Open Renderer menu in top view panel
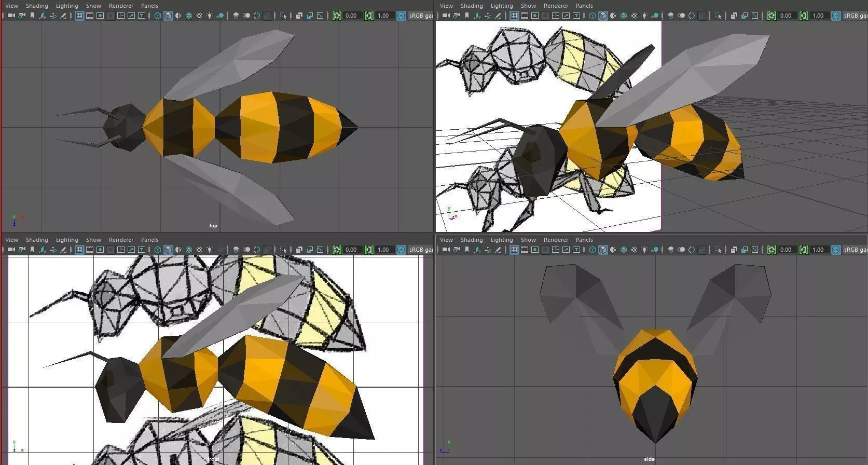Image resolution: width=868 pixels, height=465 pixels. click(x=121, y=6)
